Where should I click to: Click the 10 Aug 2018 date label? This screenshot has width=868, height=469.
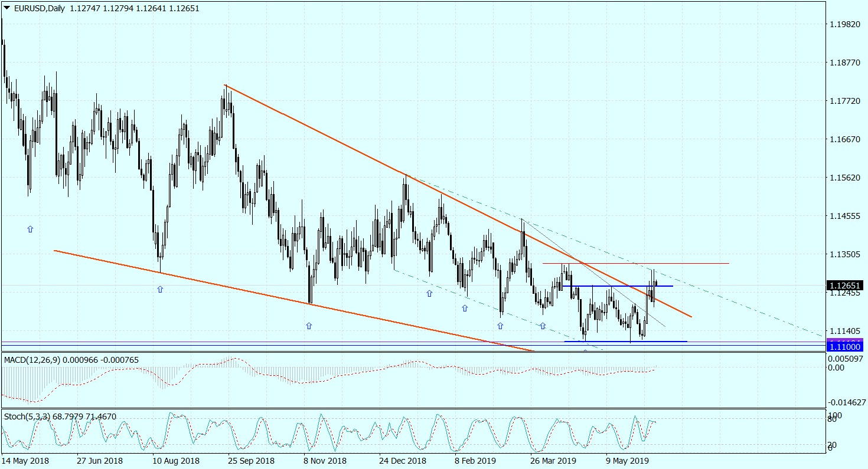click(176, 460)
